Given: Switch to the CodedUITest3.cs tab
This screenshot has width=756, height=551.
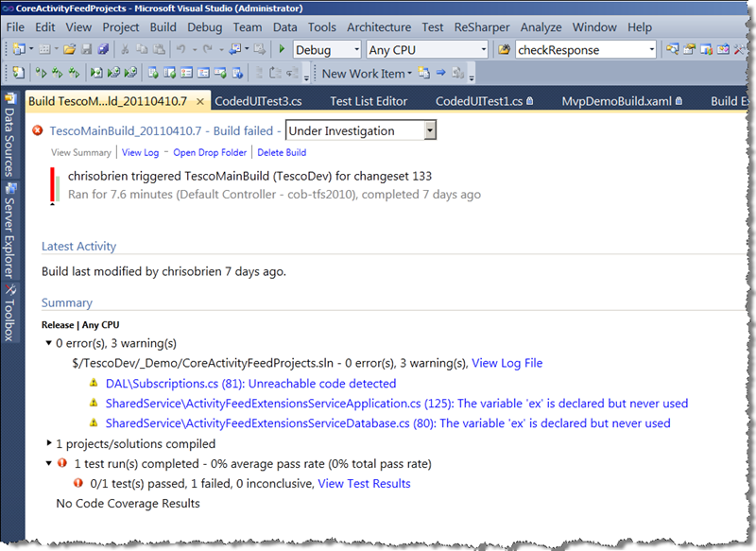Looking at the screenshot, I should 258,101.
